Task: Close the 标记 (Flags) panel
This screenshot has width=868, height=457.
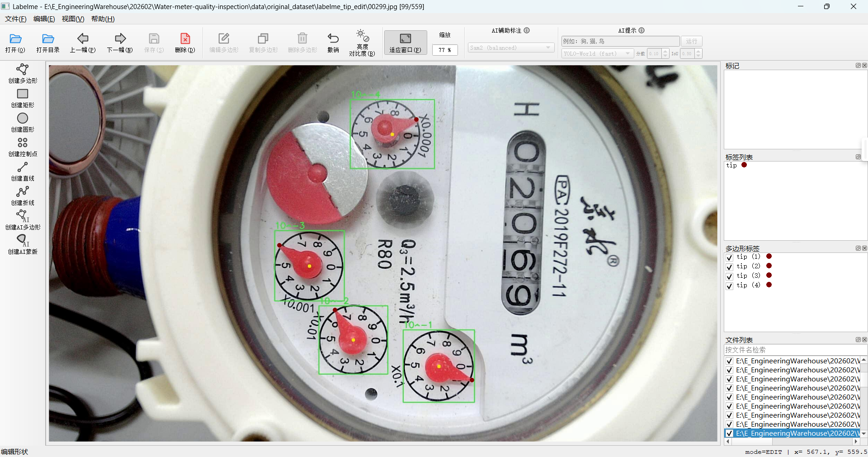Action: [864, 66]
